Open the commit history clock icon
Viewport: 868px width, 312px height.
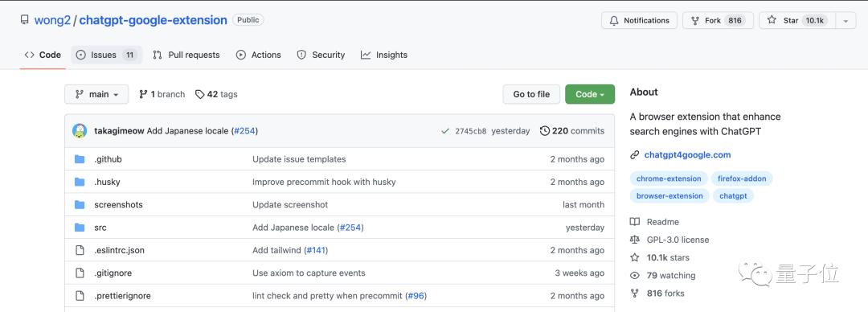[x=545, y=131]
